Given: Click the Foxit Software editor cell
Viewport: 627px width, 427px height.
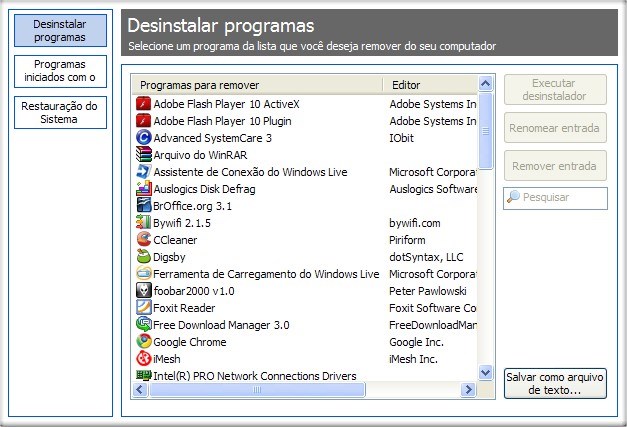Looking at the screenshot, I should 433,308.
